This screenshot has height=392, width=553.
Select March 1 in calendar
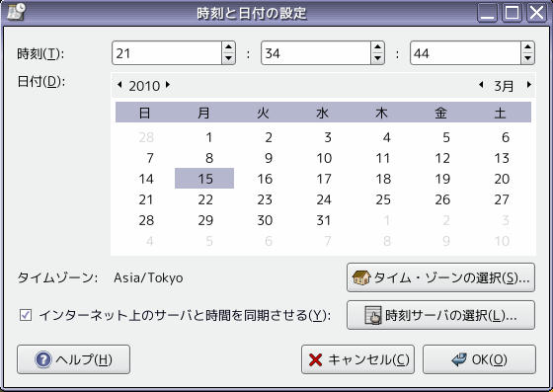click(208, 137)
